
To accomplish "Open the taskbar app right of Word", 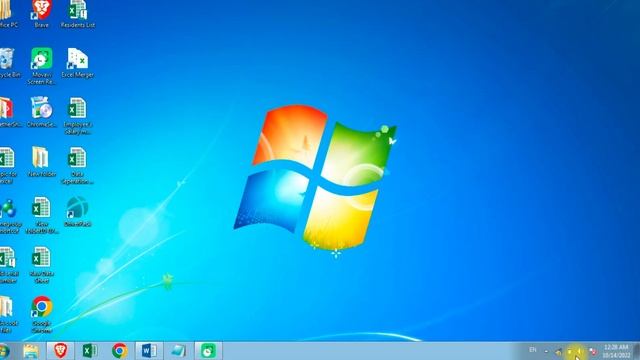I will point(179,351).
